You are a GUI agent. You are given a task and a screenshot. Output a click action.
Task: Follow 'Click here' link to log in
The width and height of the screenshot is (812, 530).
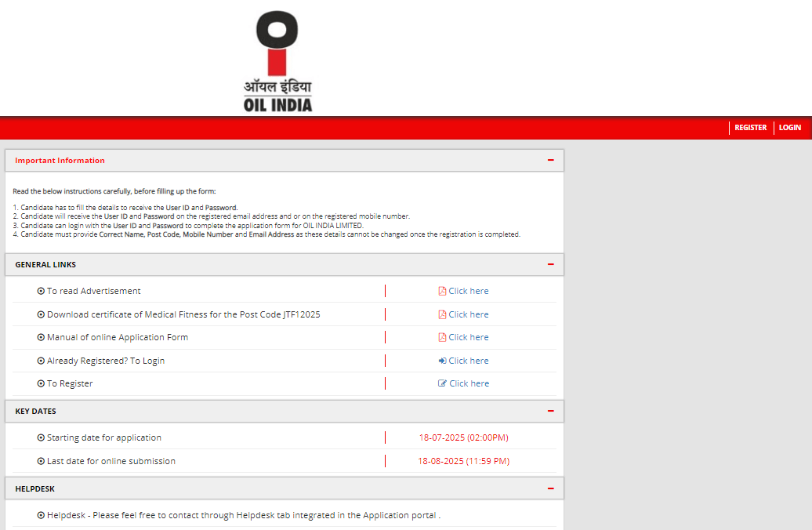click(x=468, y=361)
